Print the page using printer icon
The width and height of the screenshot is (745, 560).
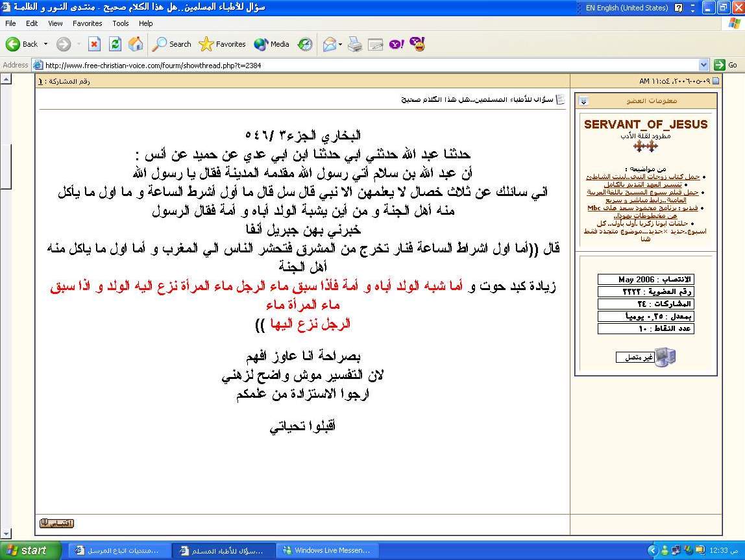pyautogui.click(x=354, y=44)
